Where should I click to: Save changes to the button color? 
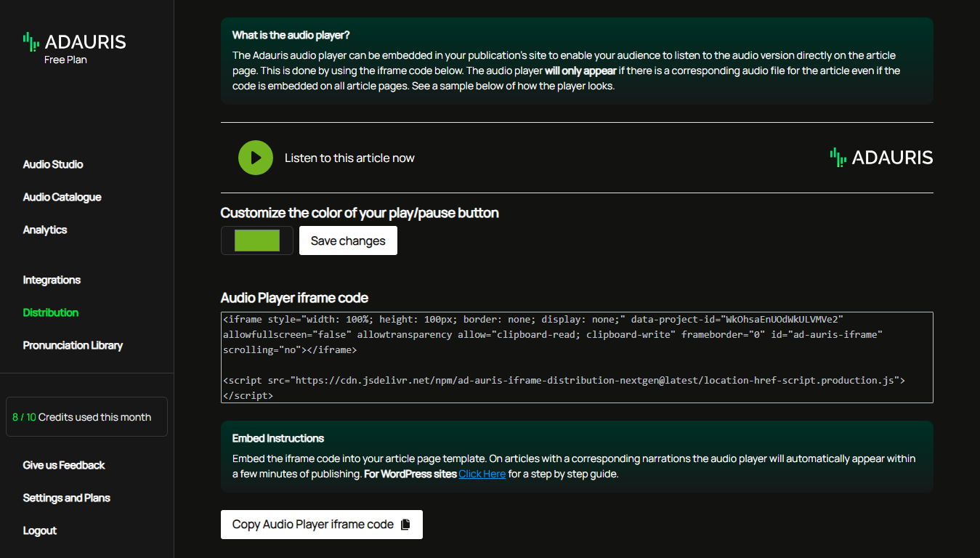(x=348, y=240)
